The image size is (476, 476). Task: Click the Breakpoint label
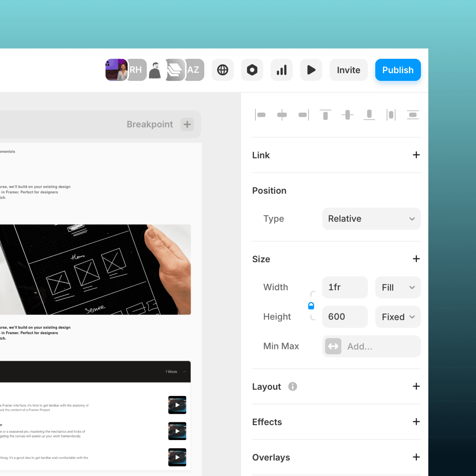click(150, 124)
